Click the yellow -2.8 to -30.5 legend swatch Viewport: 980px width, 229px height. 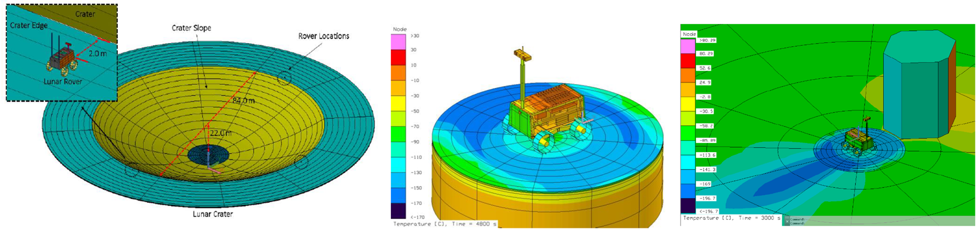[x=687, y=104]
